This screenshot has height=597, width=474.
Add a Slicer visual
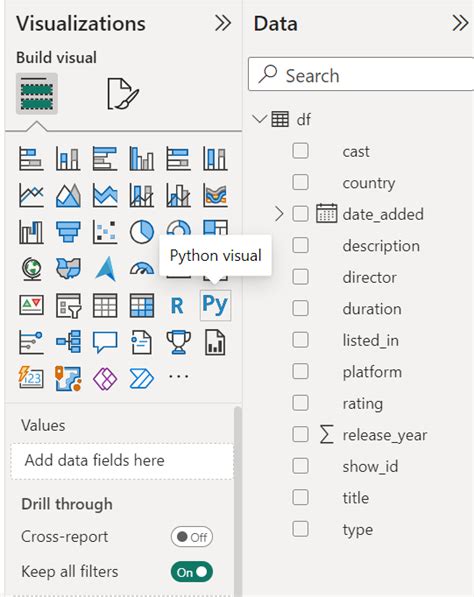(x=68, y=305)
